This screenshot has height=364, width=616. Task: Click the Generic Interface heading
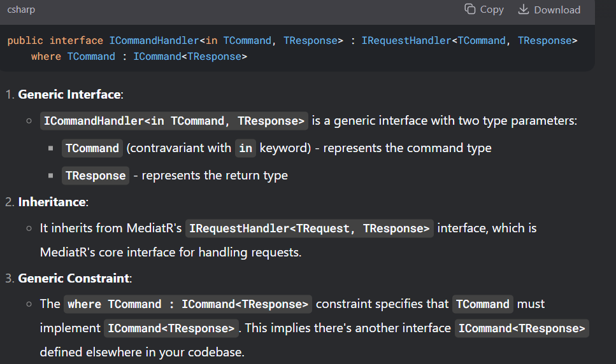pyautogui.click(x=69, y=94)
